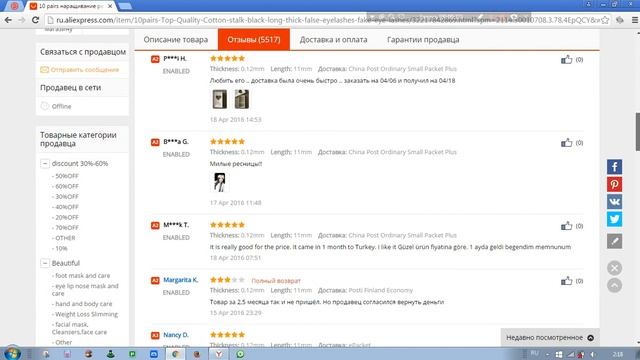
Task: Click the Отправить сообщение link
Action: [x=85, y=70]
